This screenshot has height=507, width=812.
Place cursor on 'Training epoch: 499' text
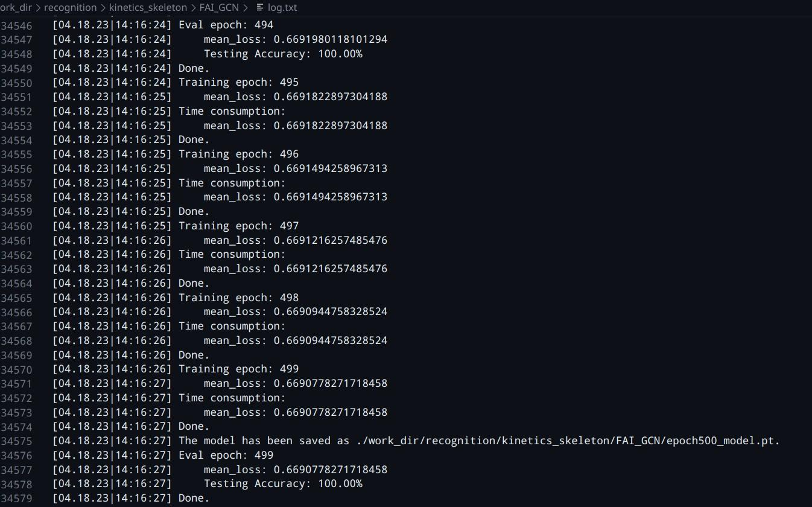[238, 369]
